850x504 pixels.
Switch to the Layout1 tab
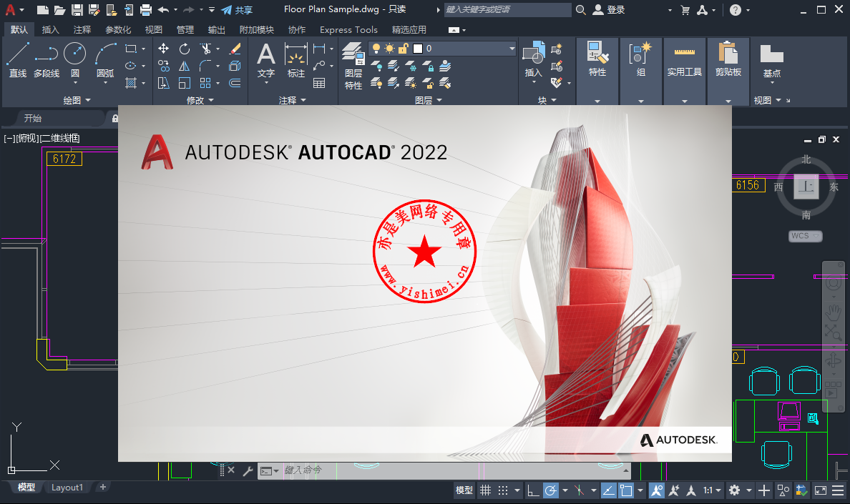pos(67,488)
